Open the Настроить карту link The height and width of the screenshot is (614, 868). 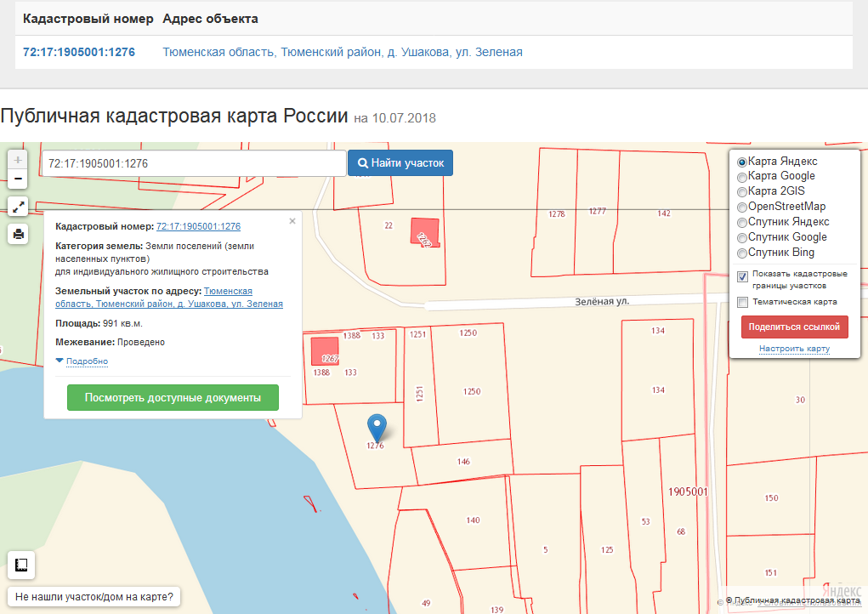click(794, 349)
